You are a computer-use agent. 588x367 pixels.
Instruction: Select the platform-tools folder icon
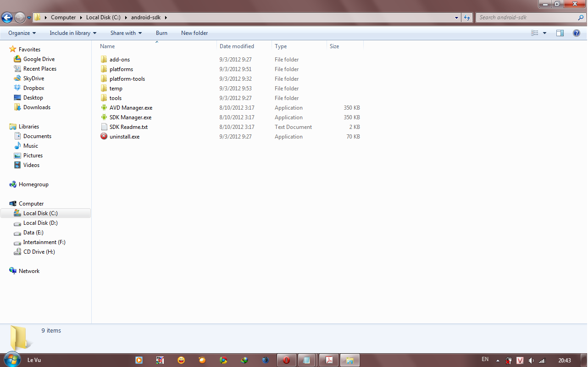(x=104, y=79)
